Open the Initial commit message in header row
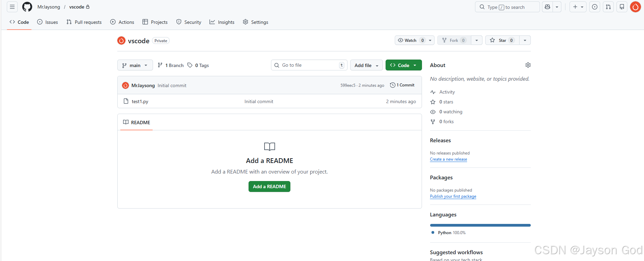This screenshot has width=644, height=261. click(x=172, y=85)
